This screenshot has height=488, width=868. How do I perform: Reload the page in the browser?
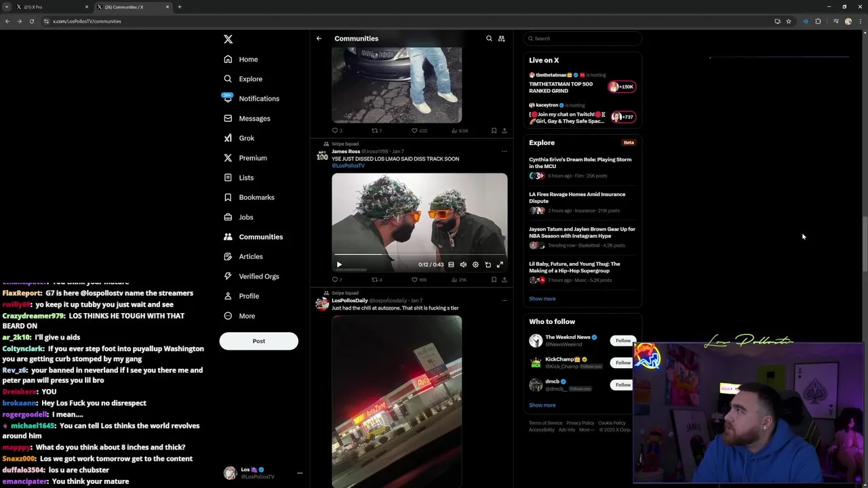(x=31, y=22)
